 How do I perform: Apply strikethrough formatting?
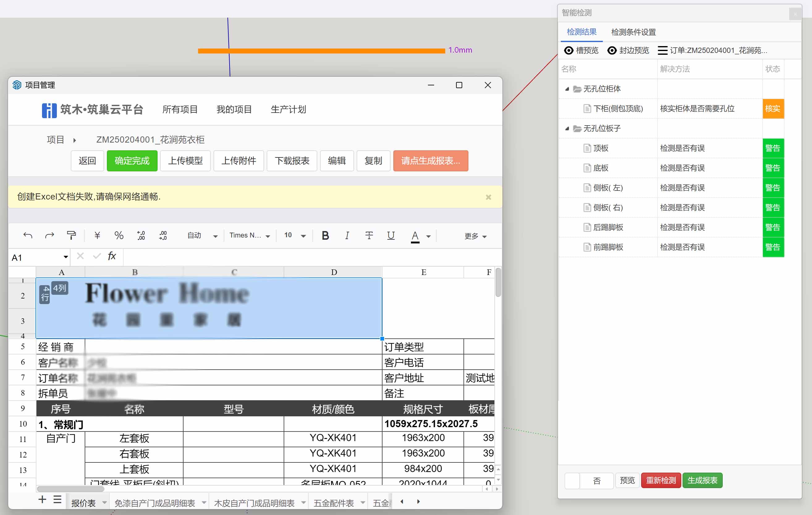[x=369, y=235]
